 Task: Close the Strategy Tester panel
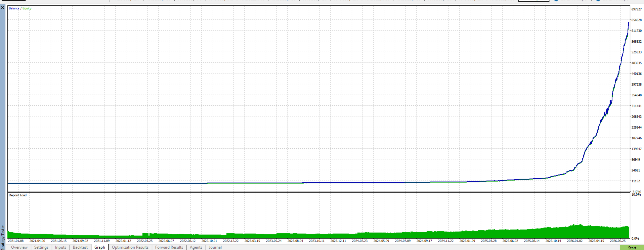pyautogui.click(x=3, y=7)
